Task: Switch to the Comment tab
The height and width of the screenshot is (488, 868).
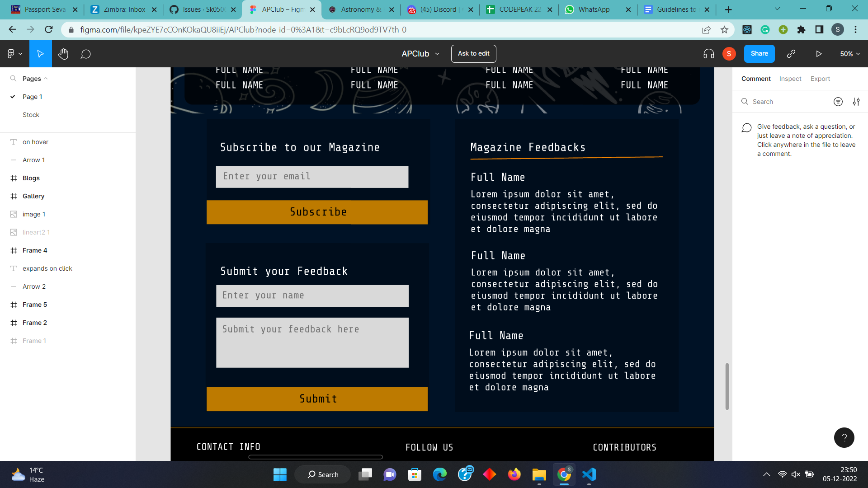Action: tap(756, 79)
